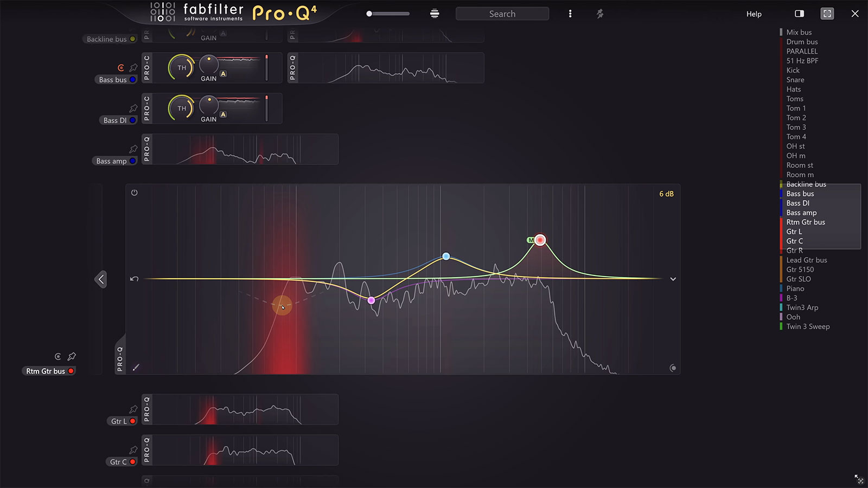This screenshot has height=488, width=868.
Task: Click the C icon beside Rtm Gtr bus
Action: (58, 356)
